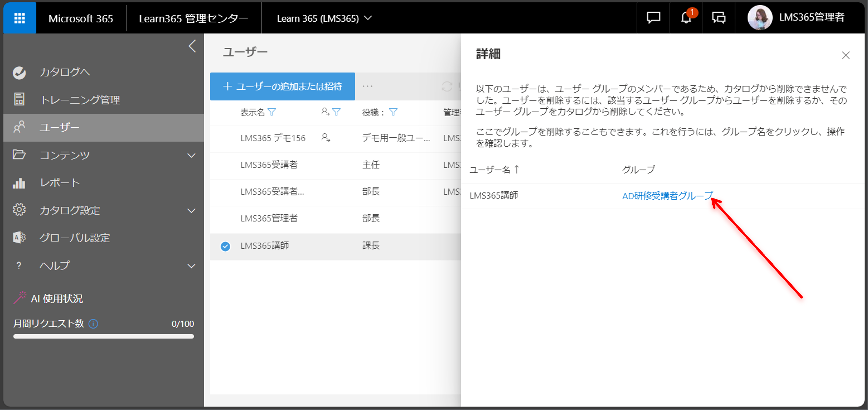
Task: Click the グループ column header in details
Action: (x=638, y=170)
